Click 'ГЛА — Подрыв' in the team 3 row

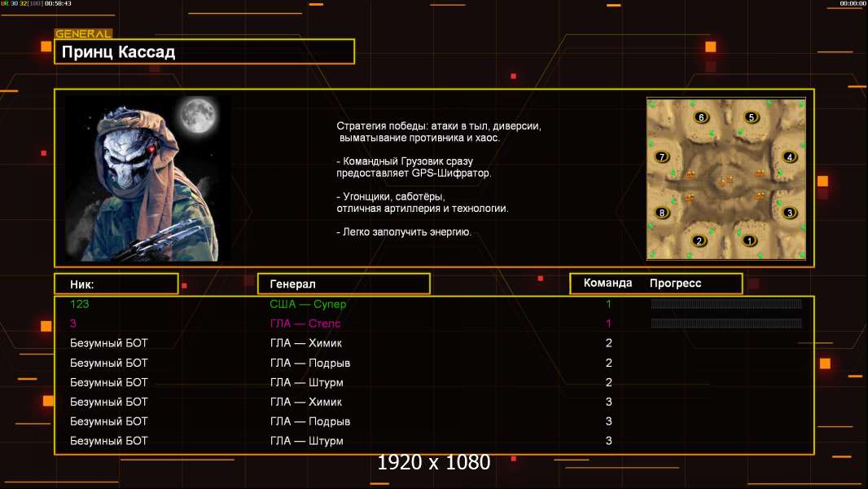pos(310,421)
